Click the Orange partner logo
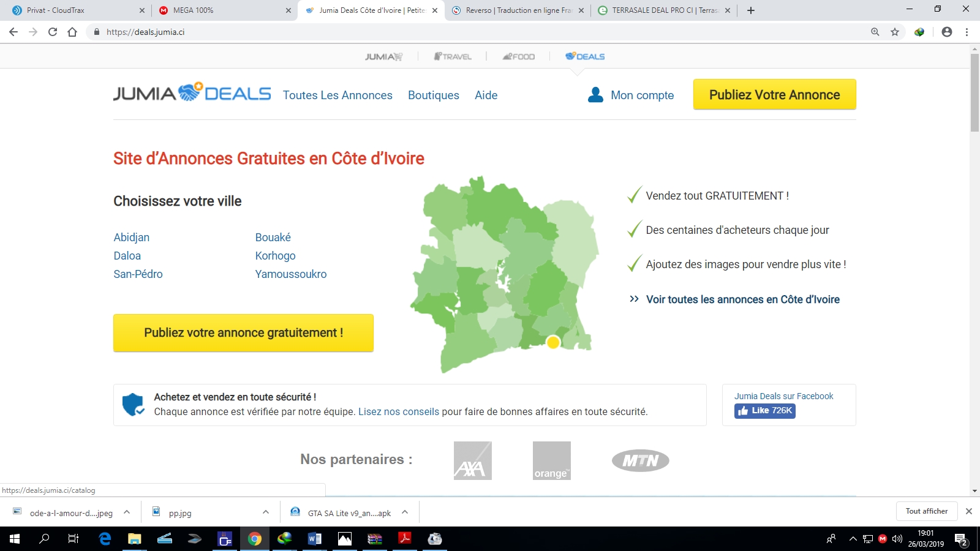980x551 pixels. [551, 460]
